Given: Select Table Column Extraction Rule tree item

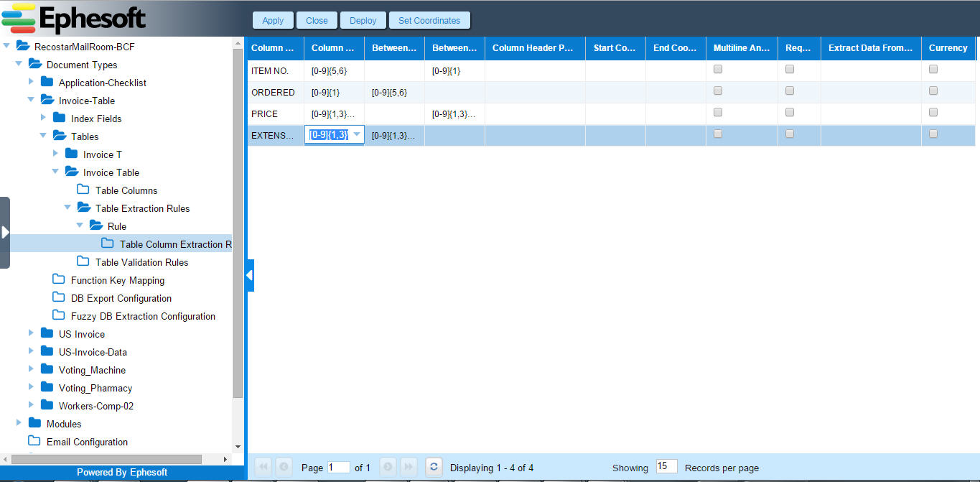Looking at the screenshot, I should click(x=176, y=244).
